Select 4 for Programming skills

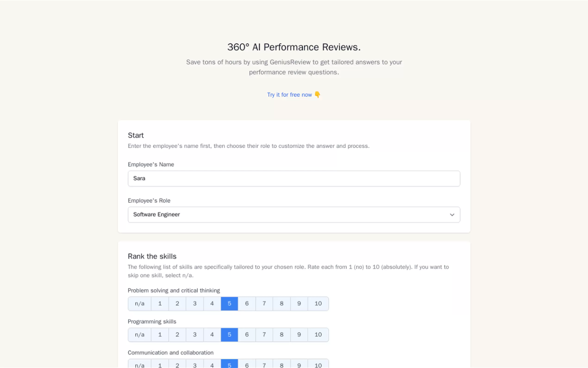(212, 335)
